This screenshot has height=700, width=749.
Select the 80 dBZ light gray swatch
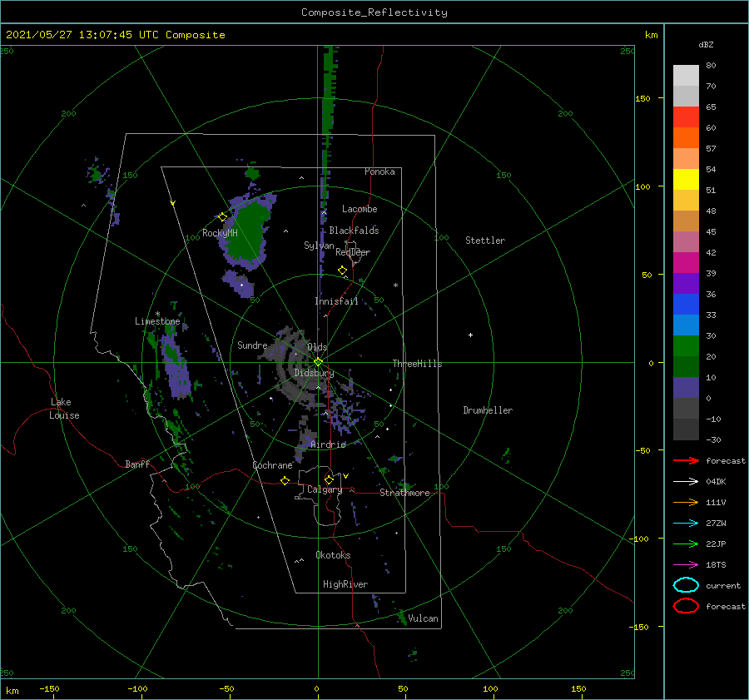pos(686,75)
